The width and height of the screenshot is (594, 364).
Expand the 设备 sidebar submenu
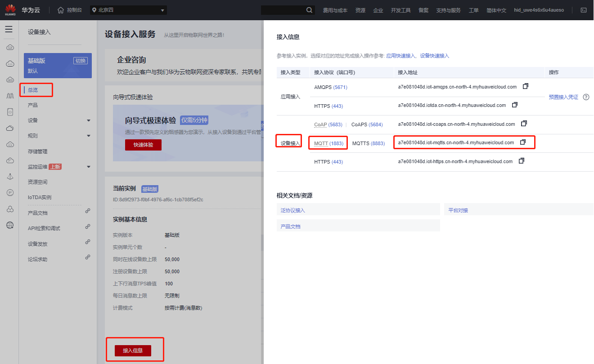pos(89,120)
